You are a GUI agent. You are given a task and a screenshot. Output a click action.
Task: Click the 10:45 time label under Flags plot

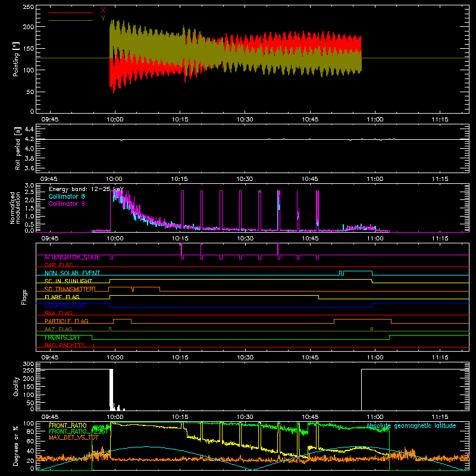click(310, 358)
